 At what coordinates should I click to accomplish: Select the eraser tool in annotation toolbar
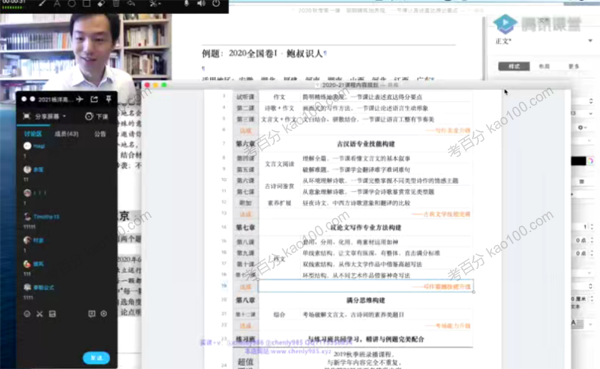[x=101, y=3]
